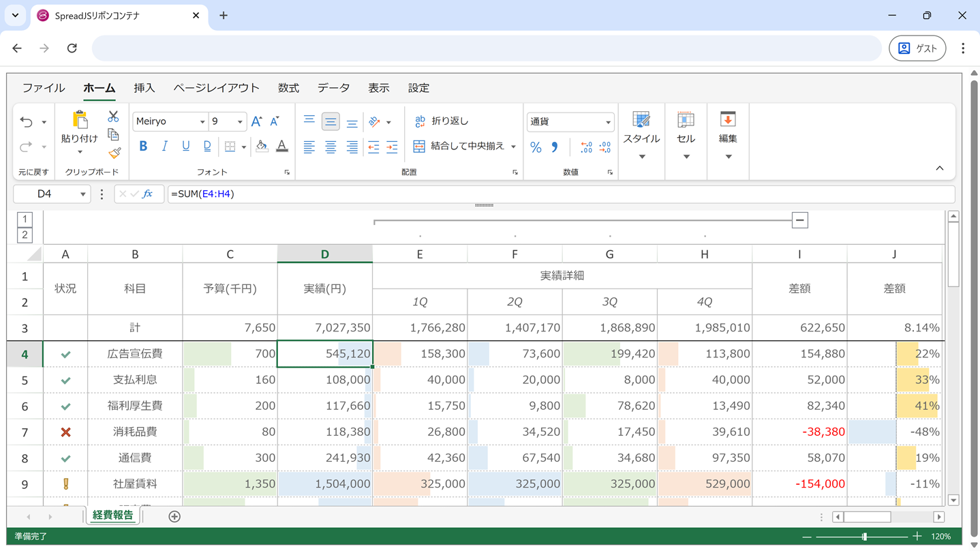Viewport: 980px width, 551px height.
Task: Click the right align icon
Action: (352, 147)
